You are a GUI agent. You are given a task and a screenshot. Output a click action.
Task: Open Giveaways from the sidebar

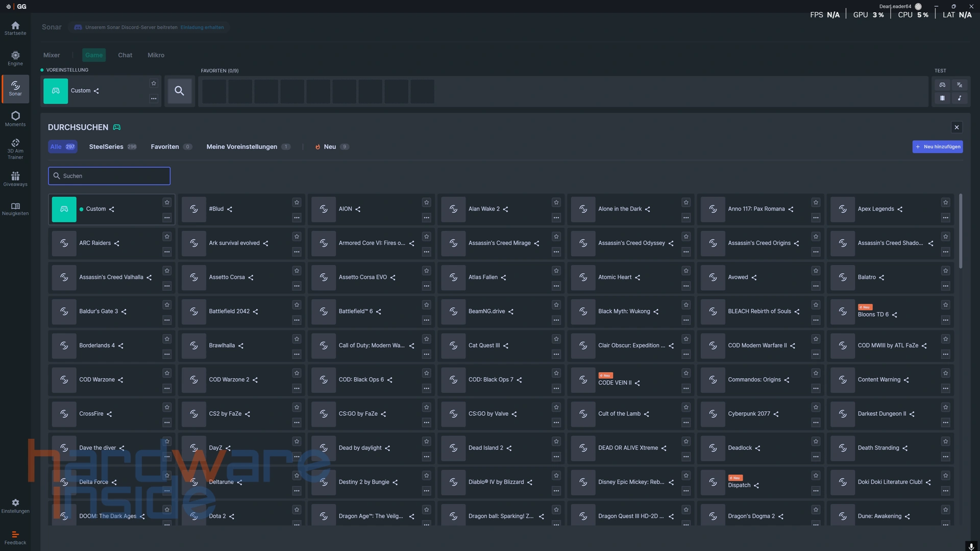pos(15,179)
